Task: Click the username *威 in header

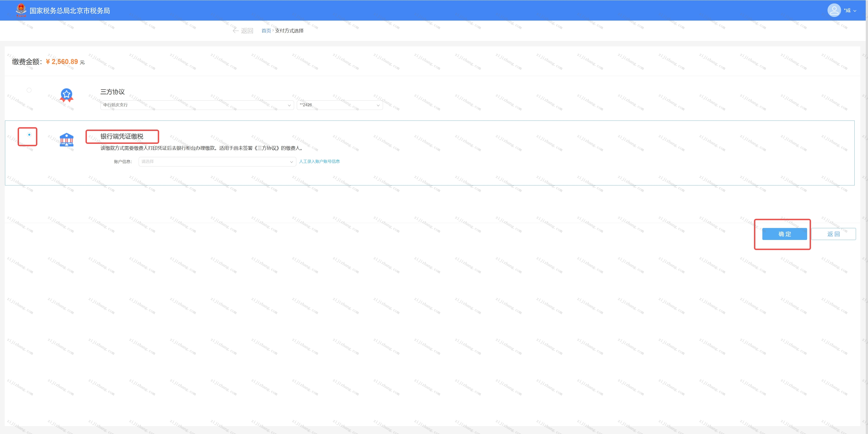Action: pos(847,10)
